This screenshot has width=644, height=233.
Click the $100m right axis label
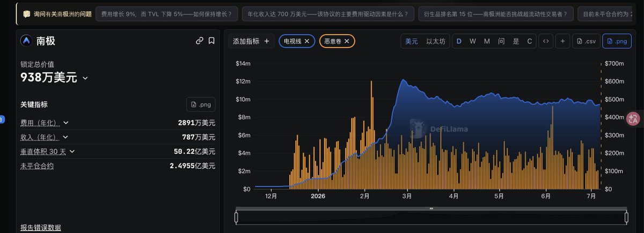[615, 171]
